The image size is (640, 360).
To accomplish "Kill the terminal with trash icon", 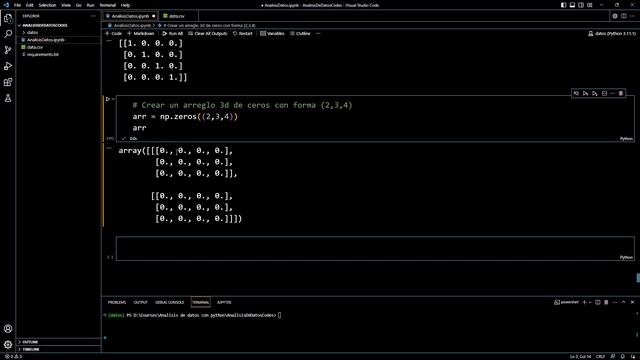I will tap(606, 302).
